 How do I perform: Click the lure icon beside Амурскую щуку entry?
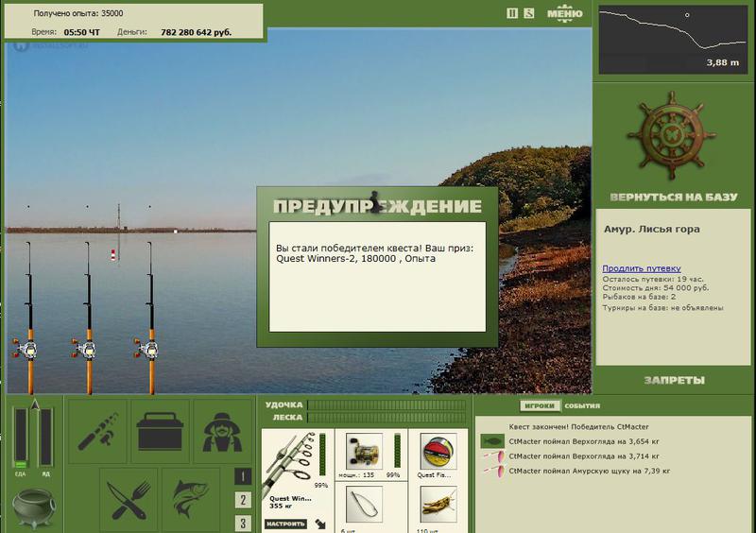pyautogui.click(x=493, y=471)
